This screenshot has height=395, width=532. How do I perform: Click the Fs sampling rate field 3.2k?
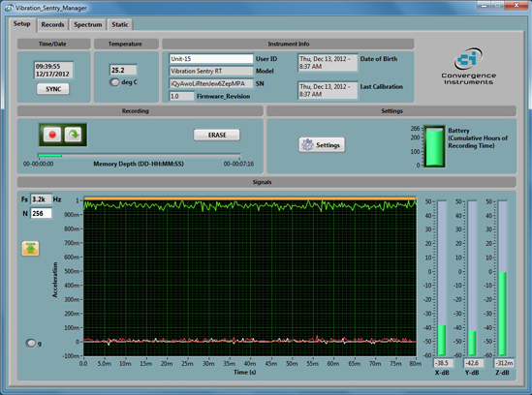pyautogui.click(x=41, y=199)
